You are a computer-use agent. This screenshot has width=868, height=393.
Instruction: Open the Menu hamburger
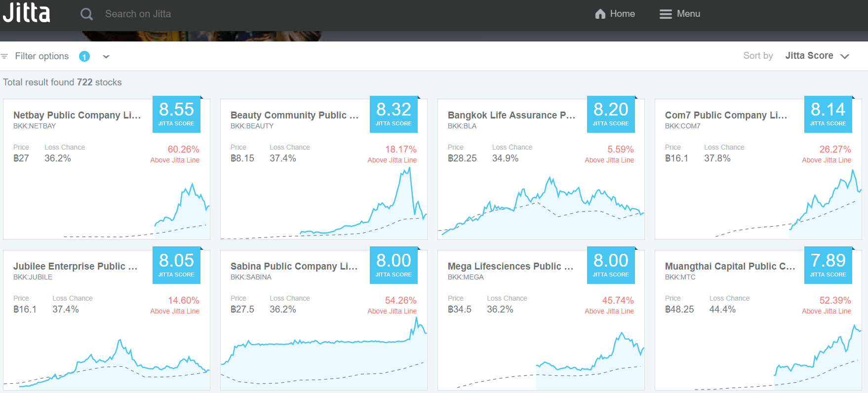(680, 14)
